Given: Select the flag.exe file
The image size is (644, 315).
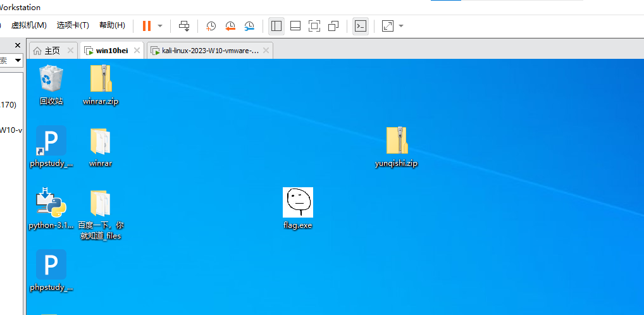Looking at the screenshot, I should (x=298, y=202).
